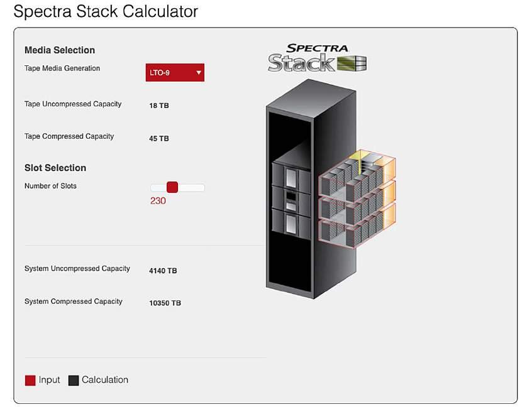Click the Calculation legend text
This screenshot has height=407, width=532.
(105, 380)
